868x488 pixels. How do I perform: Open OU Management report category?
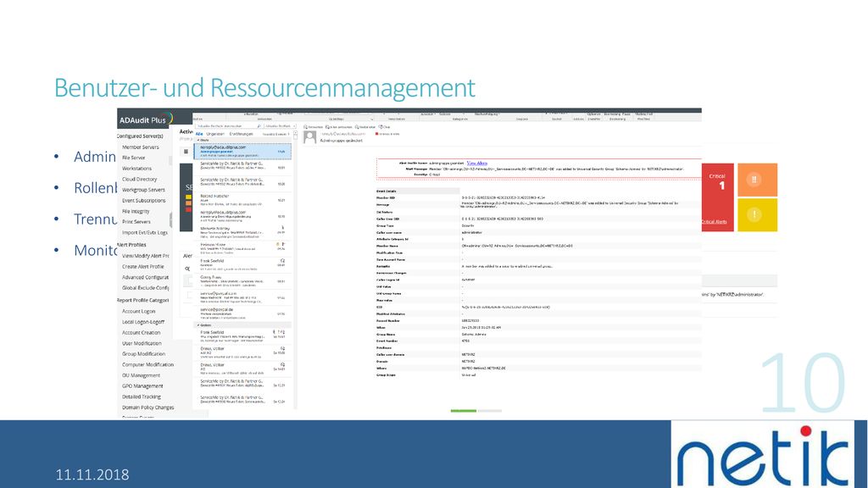(x=142, y=375)
